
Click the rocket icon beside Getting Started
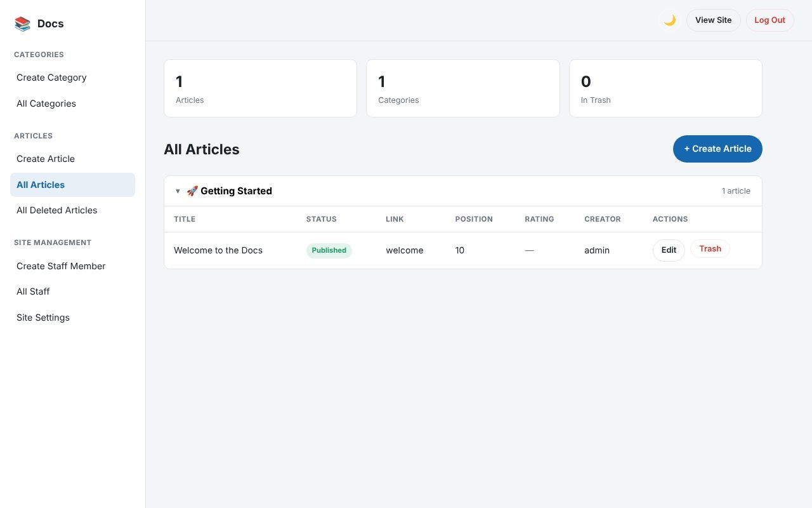tap(192, 191)
